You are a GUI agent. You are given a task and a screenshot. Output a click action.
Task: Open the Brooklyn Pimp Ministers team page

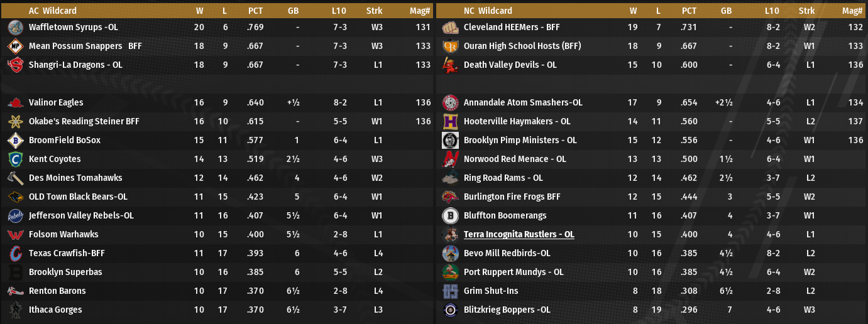pyautogui.click(x=520, y=141)
